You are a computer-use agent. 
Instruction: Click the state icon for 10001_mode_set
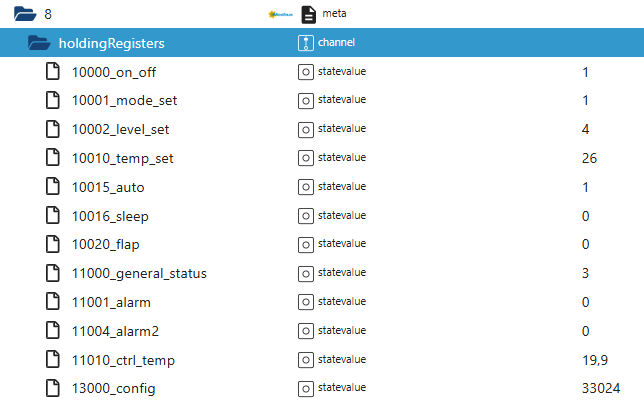[306, 100]
